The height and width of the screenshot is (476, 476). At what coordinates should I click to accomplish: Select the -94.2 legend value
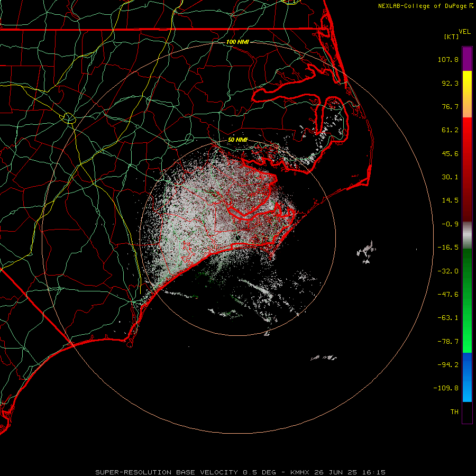pos(448,364)
